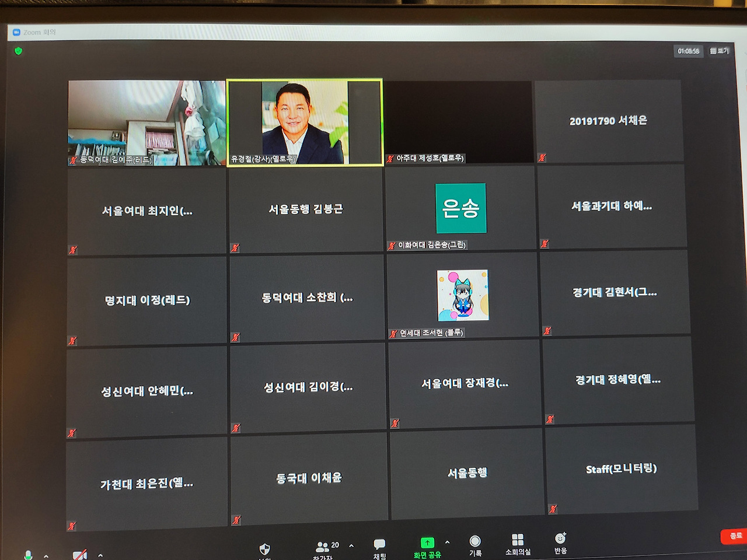
Task: Click the meeting timer 01:08:58
Action: (689, 51)
